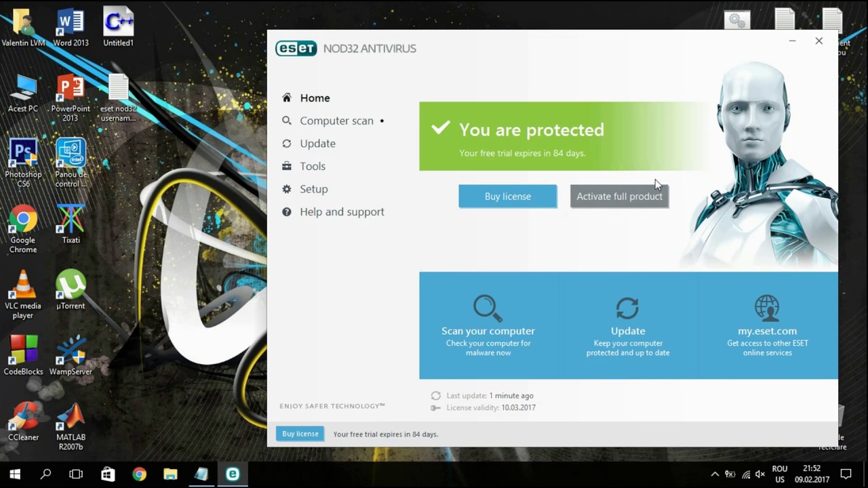Click the Update refresh icon in sidebar
868x488 pixels.
287,144
